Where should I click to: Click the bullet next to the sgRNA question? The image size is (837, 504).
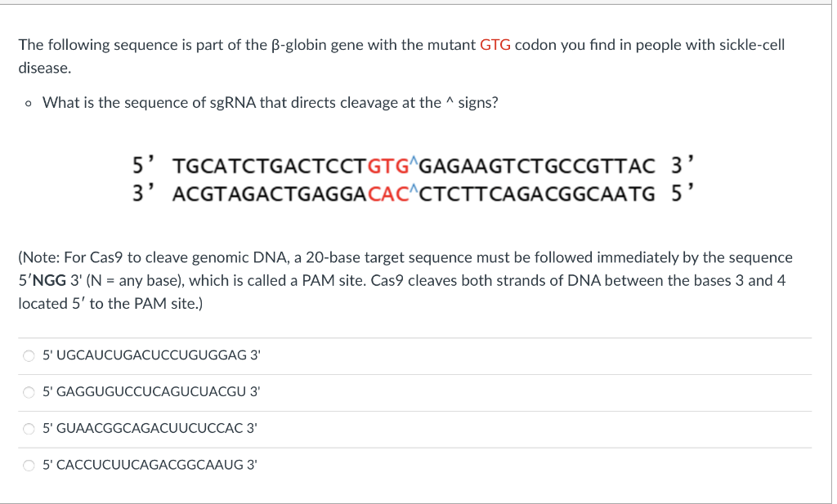27,103
